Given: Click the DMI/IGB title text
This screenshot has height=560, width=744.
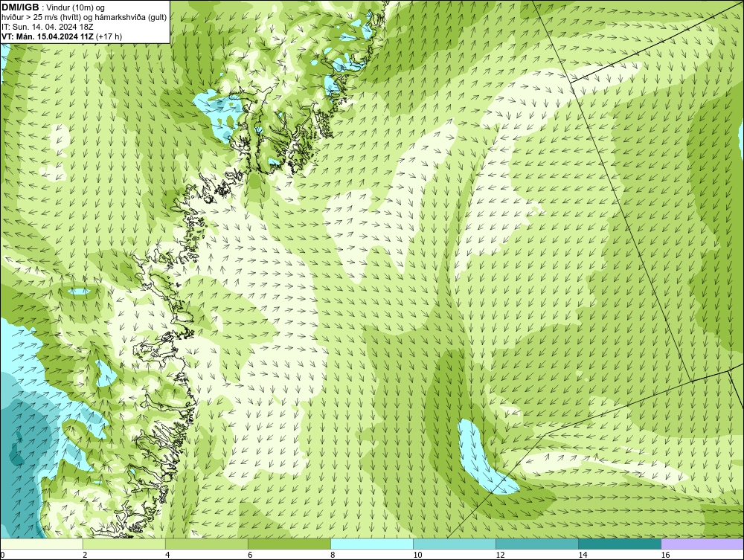Looking at the screenshot, I should click(20, 7).
